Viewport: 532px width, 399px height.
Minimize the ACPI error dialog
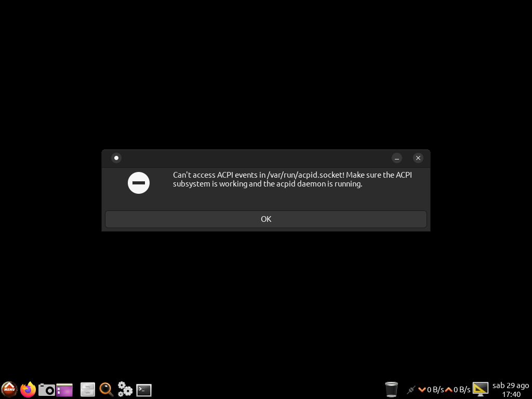pyautogui.click(x=396, y=158)
